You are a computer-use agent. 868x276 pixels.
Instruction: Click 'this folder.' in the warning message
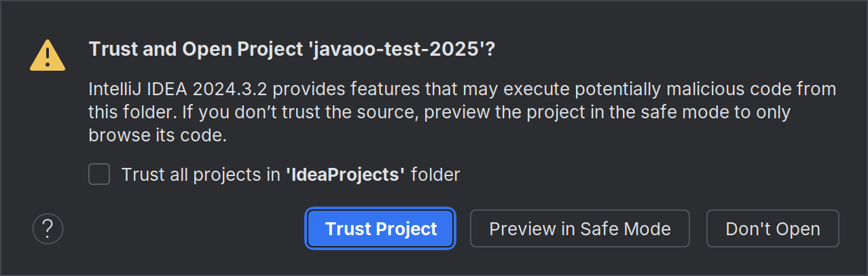click(127, 112)
